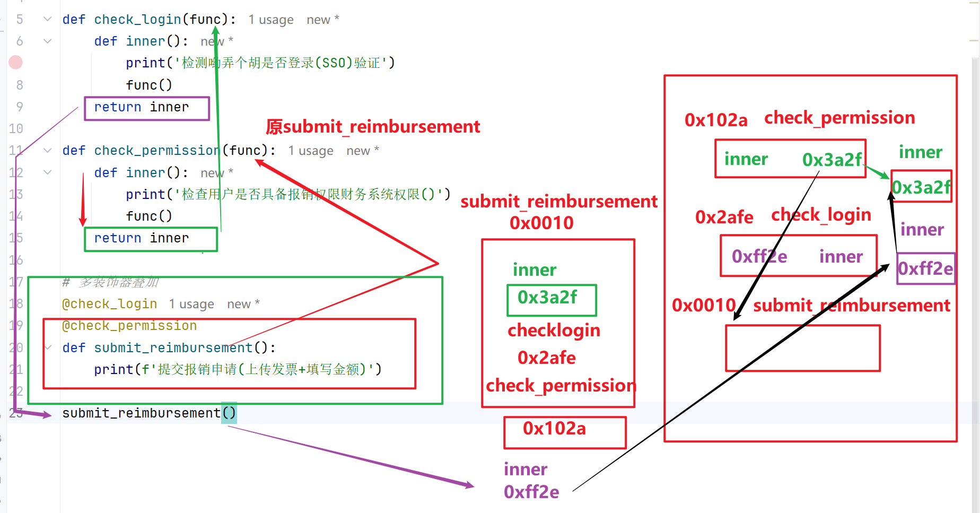Place cursor after the submit_reimbursement() call parentheses
This screenshot has width=980, height=513.
[237, 413]
